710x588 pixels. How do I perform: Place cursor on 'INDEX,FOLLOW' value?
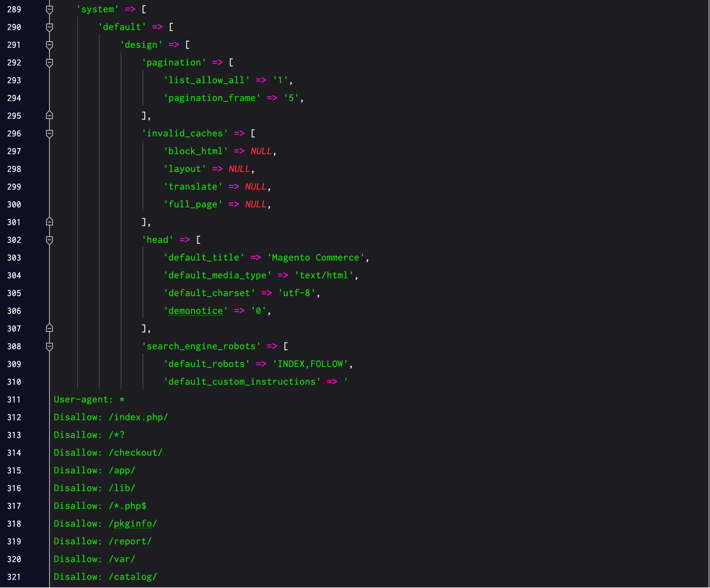(x=310, y=364)
